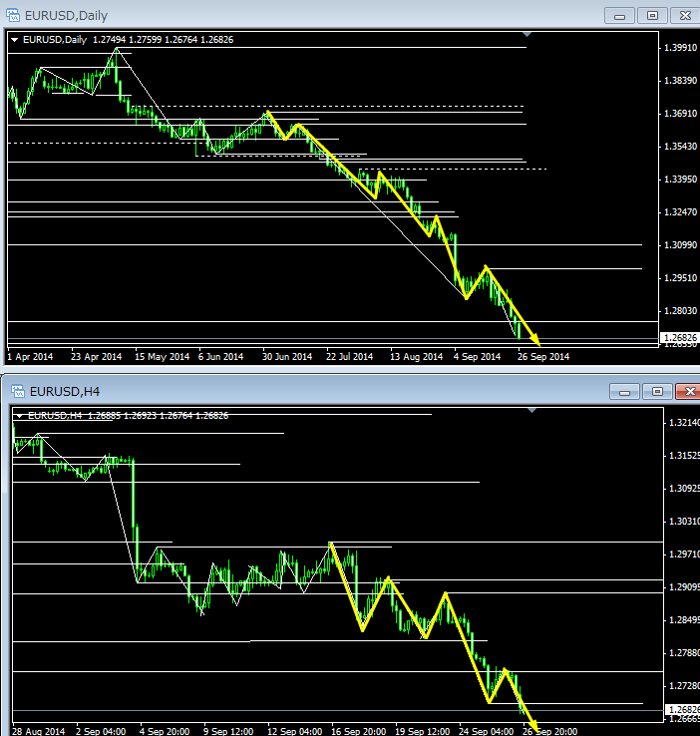This screenshot has height=736, width=700.
Task: Click the 30 Jun 2014 date on Daily time axis
Action: click(287, 356)
